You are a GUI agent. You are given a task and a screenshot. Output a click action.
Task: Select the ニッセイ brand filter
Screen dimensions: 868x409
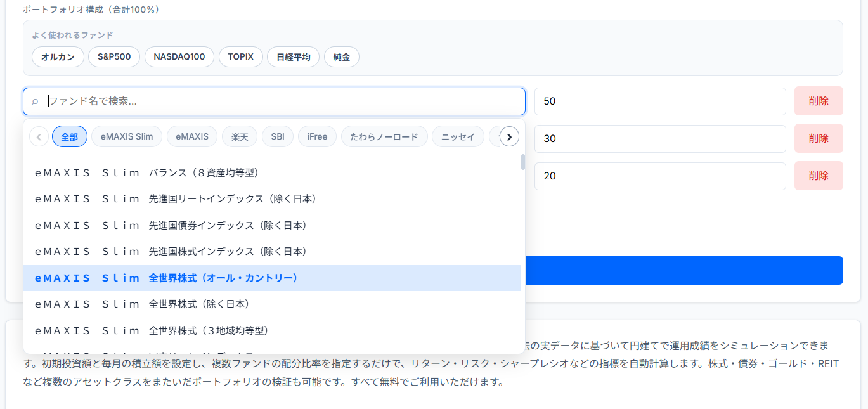point(458,136)
